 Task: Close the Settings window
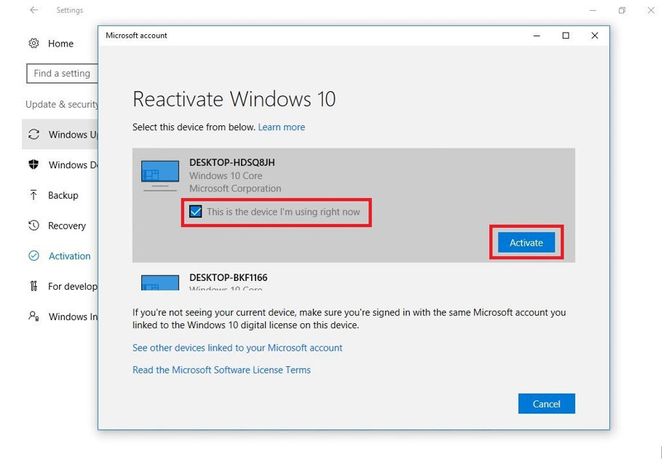pyautogui.click(x=651, y=10)
